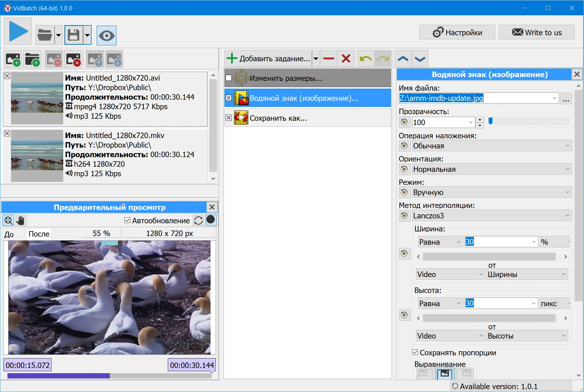
Task: Uncheck Сохранять пропорции checkbox
Action: pyautogui.click(x=415, y=352)
